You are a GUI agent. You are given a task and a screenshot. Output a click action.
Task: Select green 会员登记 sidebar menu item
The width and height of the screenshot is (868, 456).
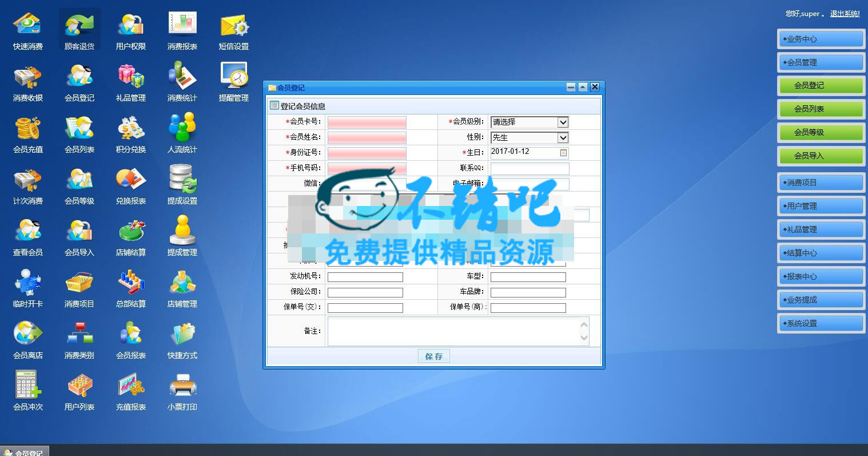(821, 85)
